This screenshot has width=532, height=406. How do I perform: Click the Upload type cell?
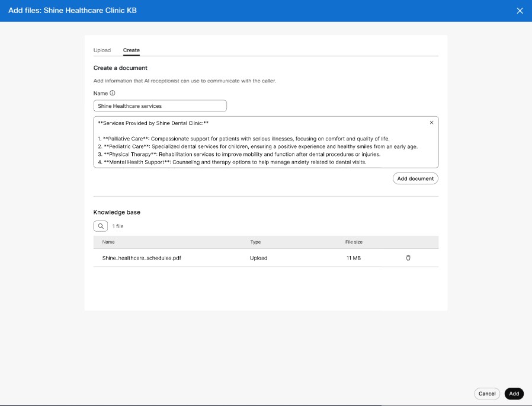(x=258, y=258)
